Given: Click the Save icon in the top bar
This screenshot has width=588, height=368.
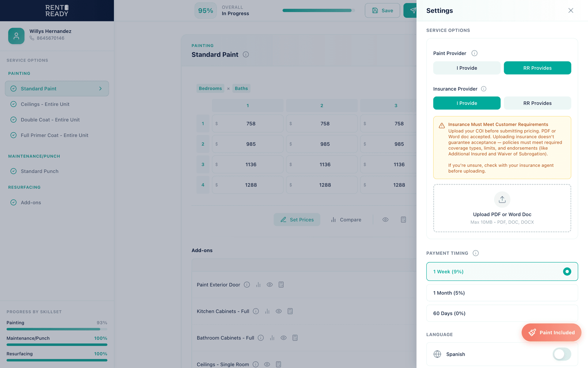Looking at the screenshot, I should click(x=375, y=10).
